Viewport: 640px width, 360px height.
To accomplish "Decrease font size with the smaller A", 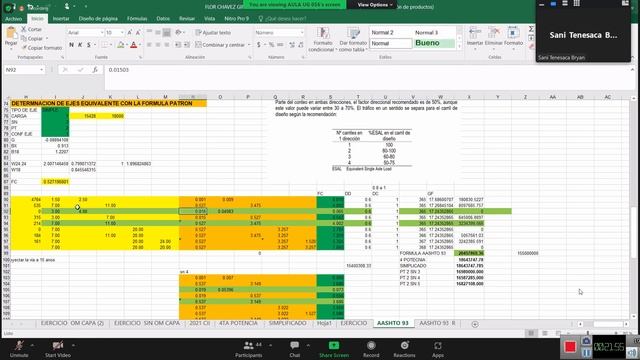I will point(138,33).
